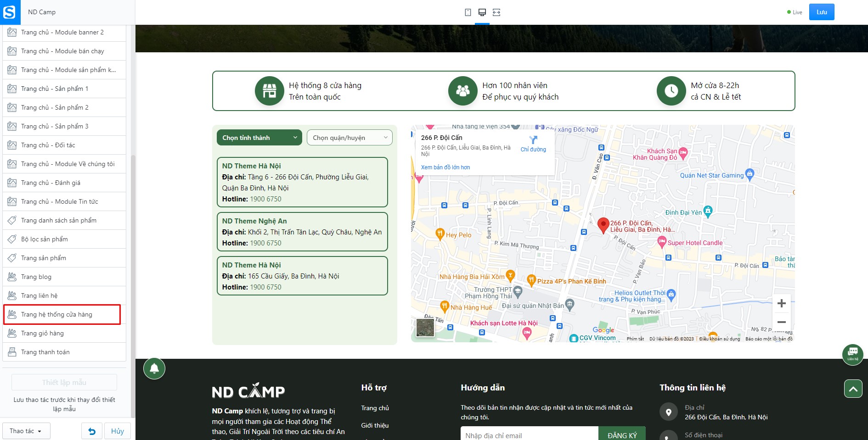Viewport: 868px width, 440px height.
Task: Select Trang danh sách sản phẩm
Action: tap(64, 220)
